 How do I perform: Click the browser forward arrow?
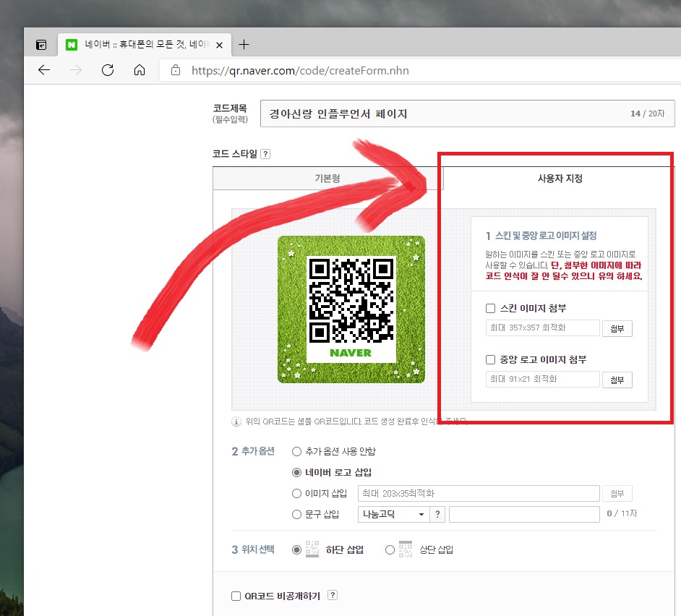point(76,70)
